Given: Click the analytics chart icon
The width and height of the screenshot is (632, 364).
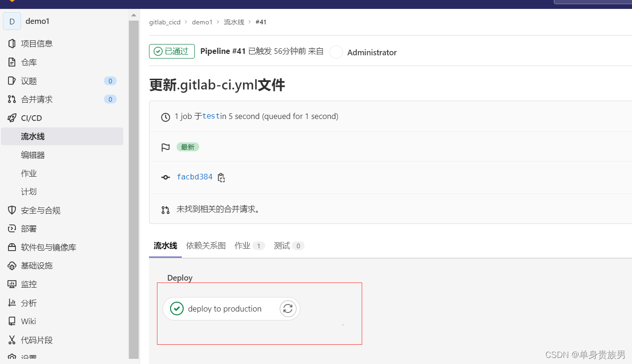Looking at the screenshot, I should (12, 303).
